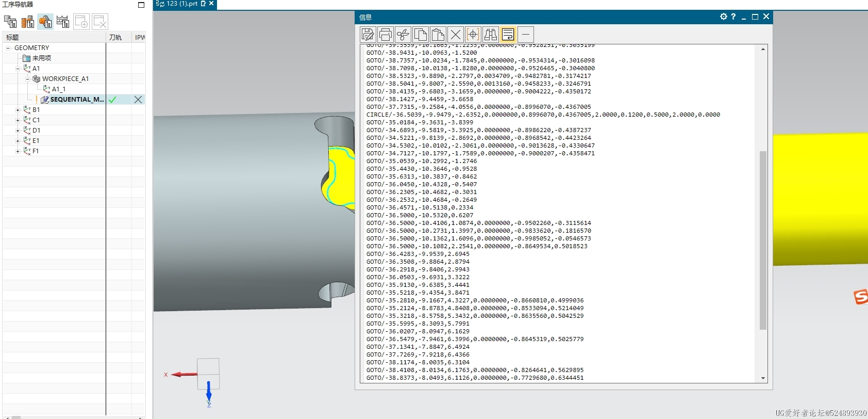Image resolution: width=868 pixels, height=419 pixels.
Task: Maximize the 工序导航器 panel
Action: [x=141, y=5]
